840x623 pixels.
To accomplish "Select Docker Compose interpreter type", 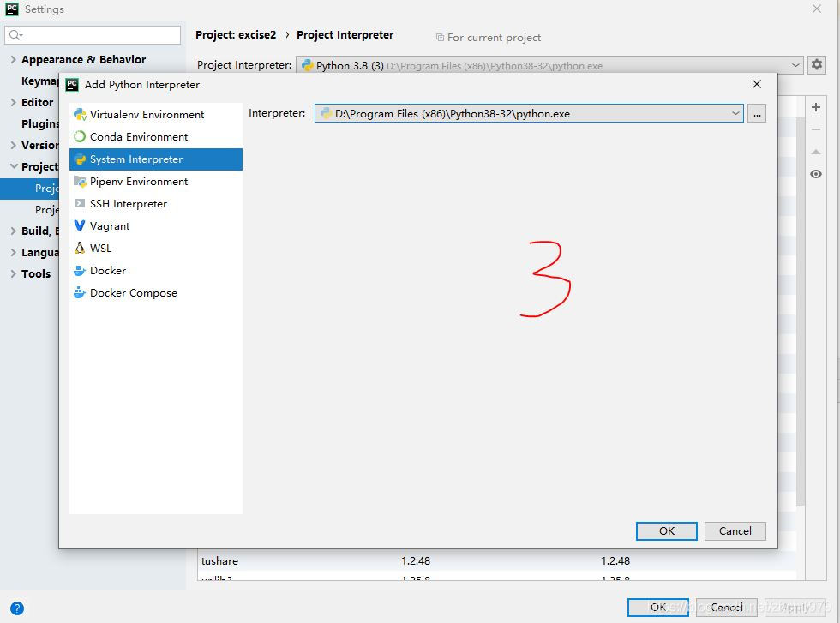I will pyautogui.click(x=133, y=293).
